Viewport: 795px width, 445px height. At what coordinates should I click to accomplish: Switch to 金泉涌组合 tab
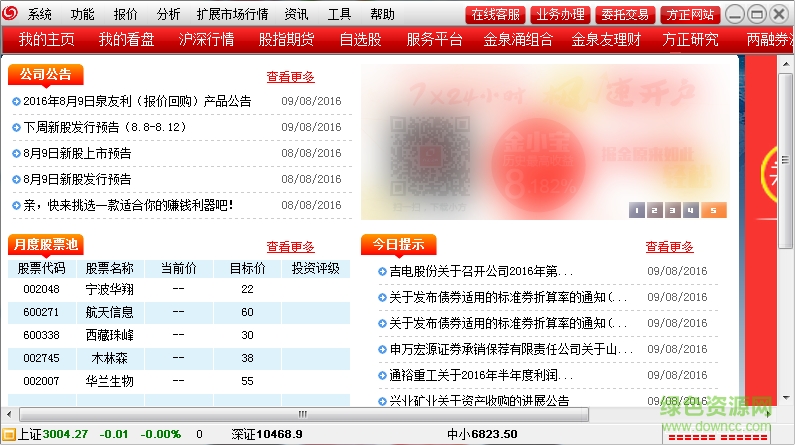tap(518, 40)
